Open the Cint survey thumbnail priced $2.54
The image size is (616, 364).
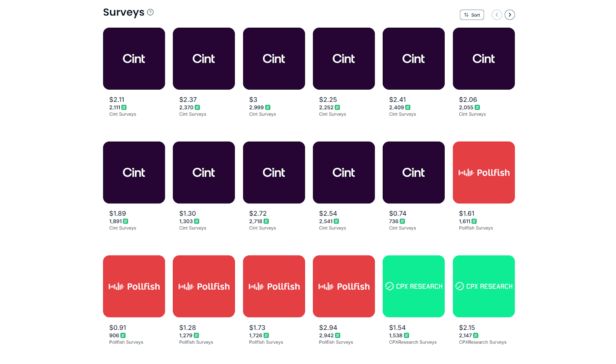pyautogui.click(x=344, y=172)
